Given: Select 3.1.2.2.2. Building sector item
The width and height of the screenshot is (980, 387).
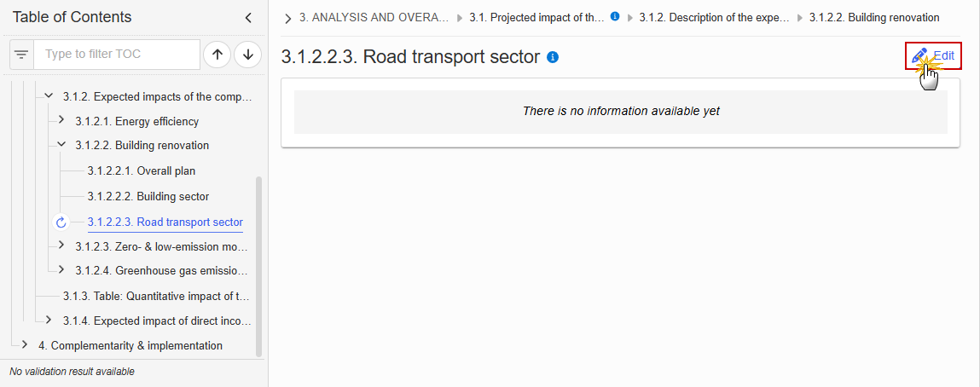Looking at the screenshot, I should pos(148,197).
